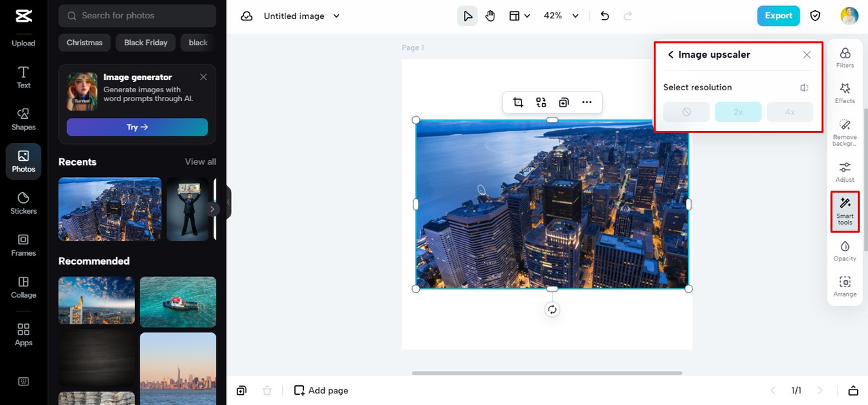868x405 pixels.
Task: Open the Filters tool
Action: point(845,58)
